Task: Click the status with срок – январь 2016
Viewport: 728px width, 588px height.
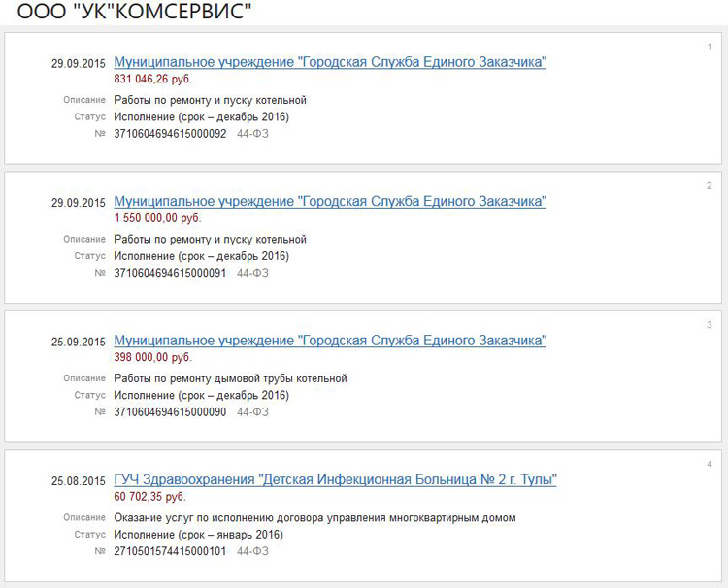Action: pyautogui.click(x=198, y=535)
